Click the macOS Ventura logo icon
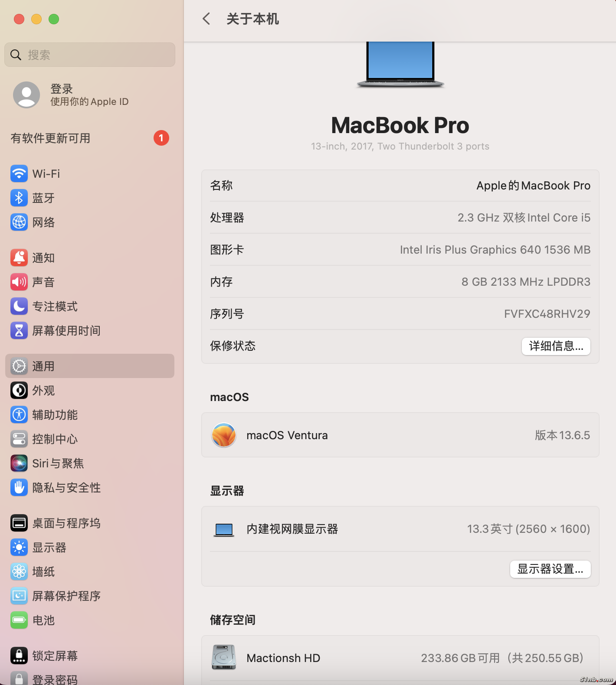Viewport: 616px width, 685px height. pyautogui.click(x=224, y=435)
